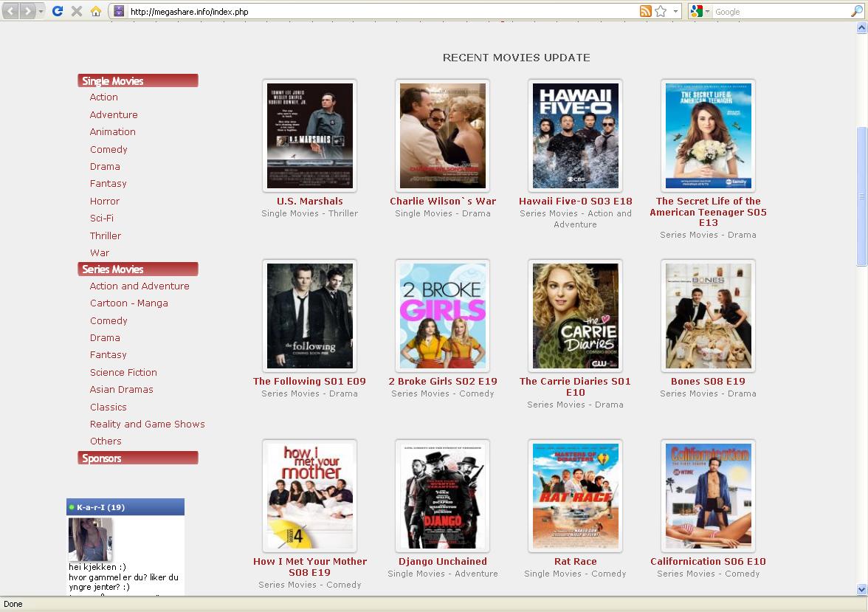This screenshot has width=868, height=612.
Task: Open the Google search engine selector
Action: click(x=700, y=11)
